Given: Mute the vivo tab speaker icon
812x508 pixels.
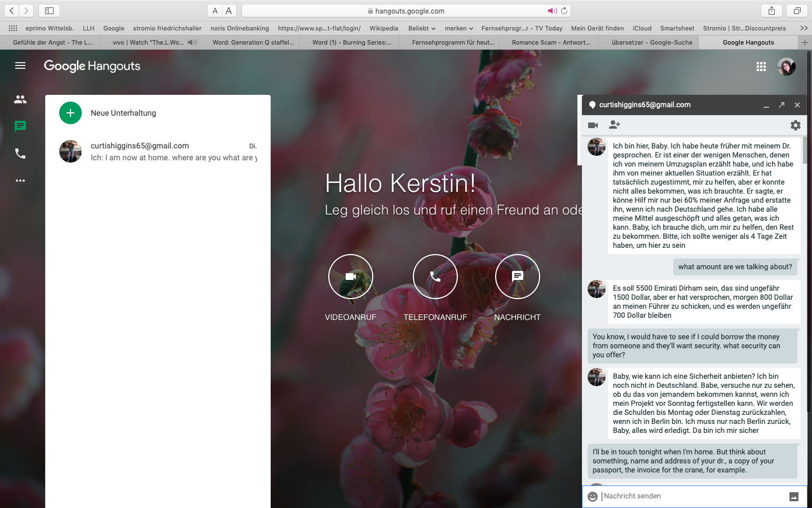Looking at the screenshot, I should click(192, 42).
